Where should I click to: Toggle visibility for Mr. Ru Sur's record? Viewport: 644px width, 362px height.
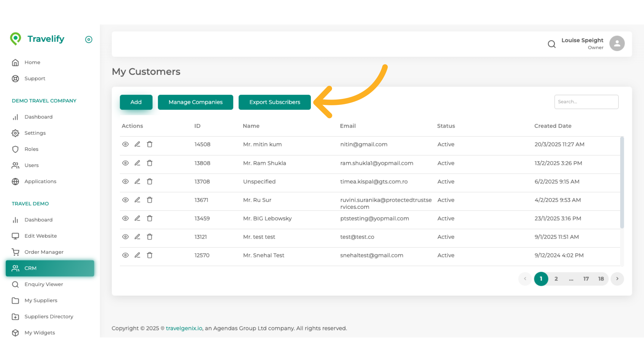click(125, 200)
